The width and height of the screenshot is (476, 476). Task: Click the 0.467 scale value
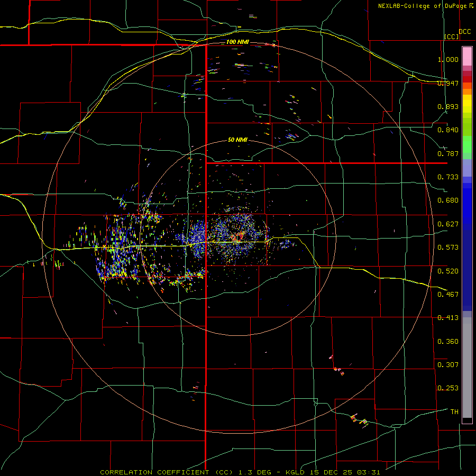click(x=448, y=294)
